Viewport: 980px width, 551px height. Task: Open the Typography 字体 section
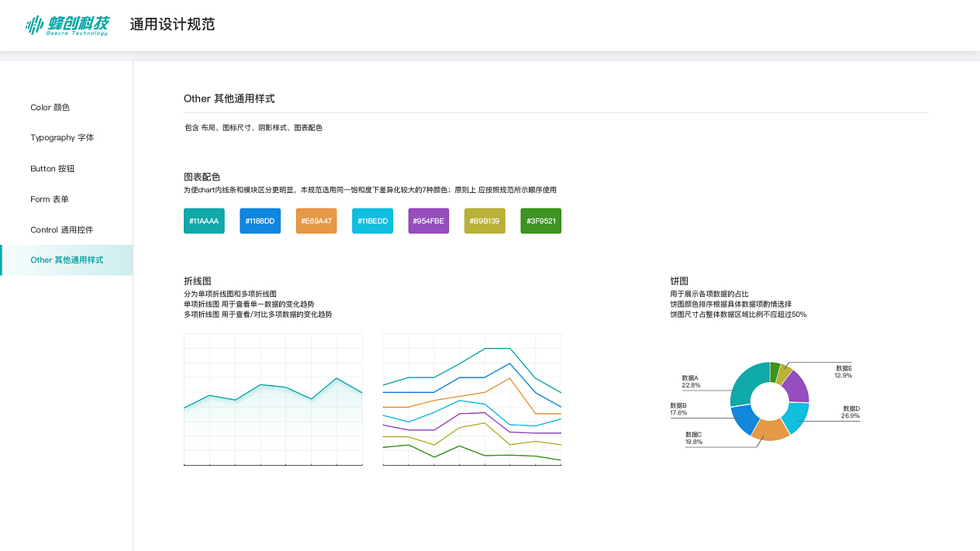(61, 137)
